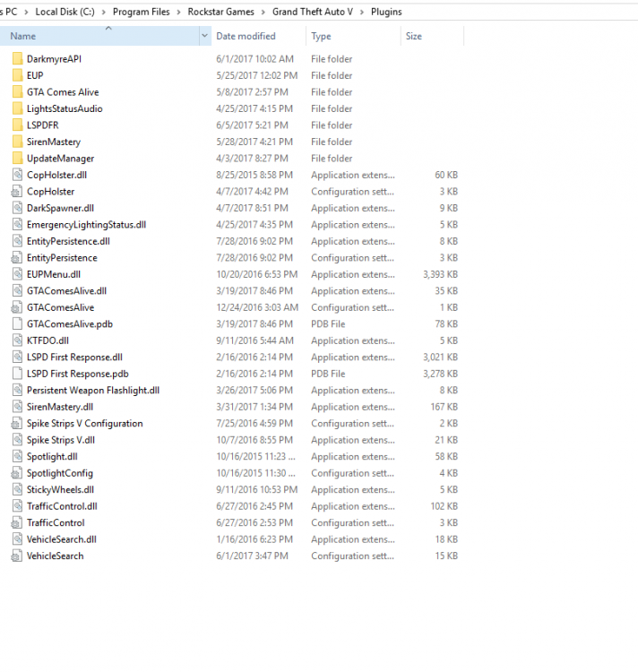Click the 167 KB size of SirenMastery.dll
Image resolution: width=638 pixels, height=672 pixels.
[444, 407]
